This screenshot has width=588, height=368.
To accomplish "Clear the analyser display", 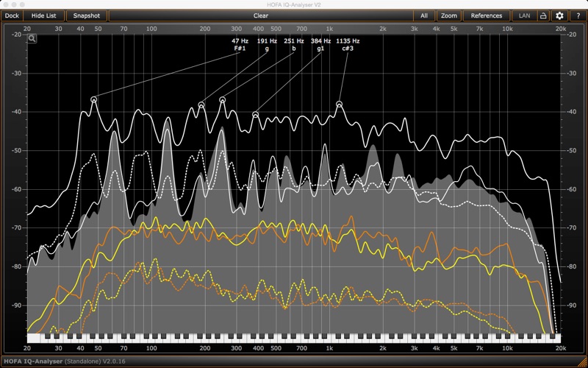I will pyautogui.click(x=261, y=15).
